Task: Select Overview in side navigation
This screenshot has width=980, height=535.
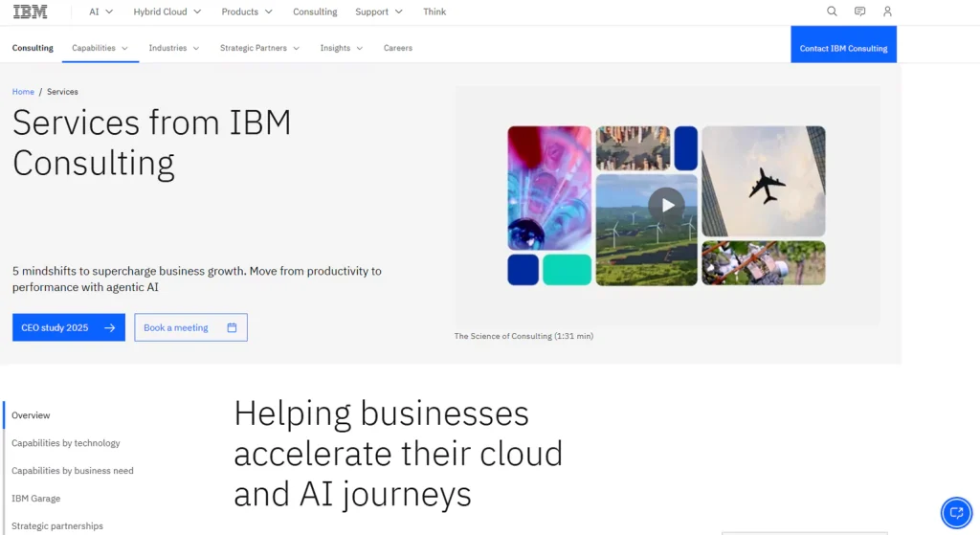Action: tap(31, 415)
